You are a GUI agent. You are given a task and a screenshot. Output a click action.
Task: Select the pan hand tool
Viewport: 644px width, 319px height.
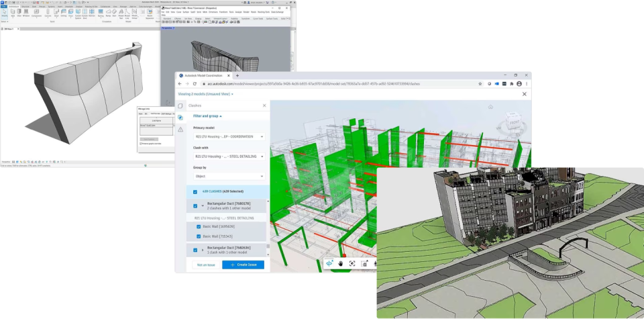click(x=341, y=264)
